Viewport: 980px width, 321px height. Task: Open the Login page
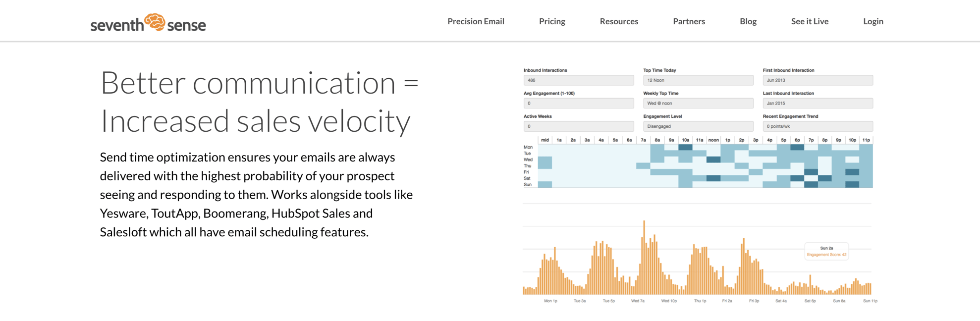pyautogui.click(x=873, y=21)
